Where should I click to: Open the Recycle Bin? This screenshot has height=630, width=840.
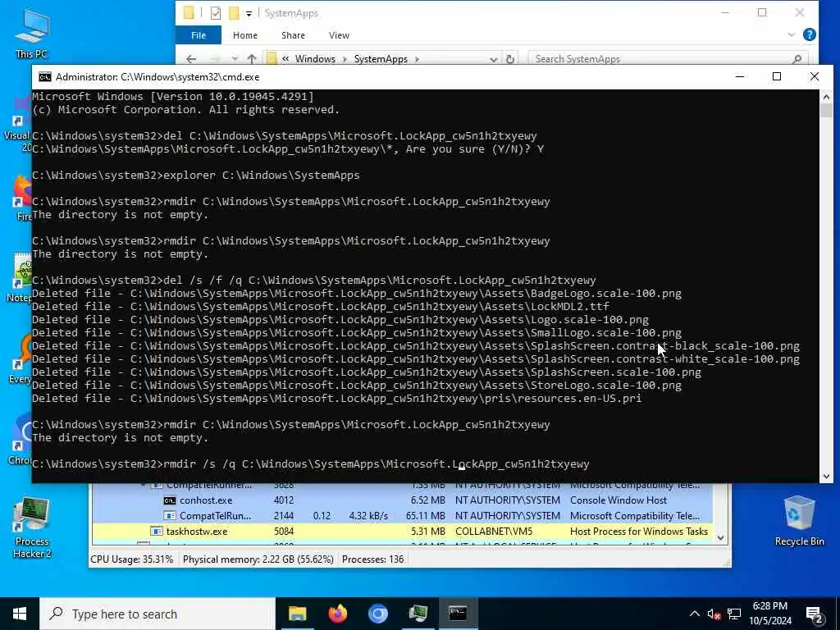(x=799, y=521)
